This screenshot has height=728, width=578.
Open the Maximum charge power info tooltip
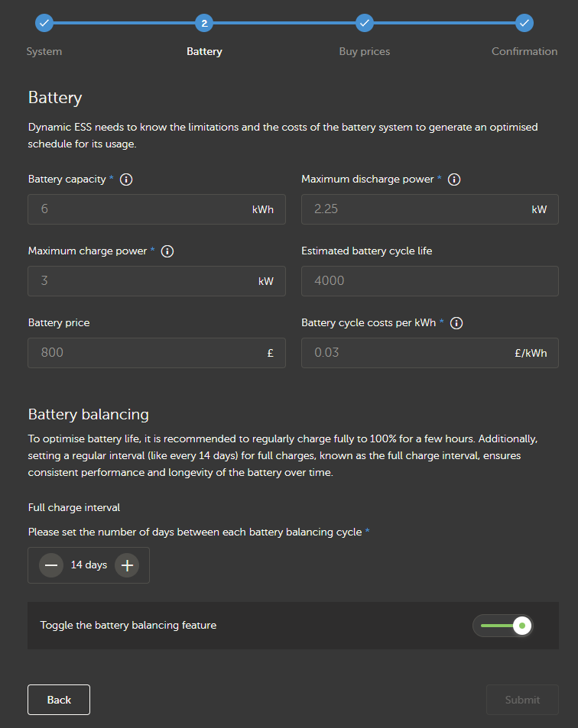point(167,251)
